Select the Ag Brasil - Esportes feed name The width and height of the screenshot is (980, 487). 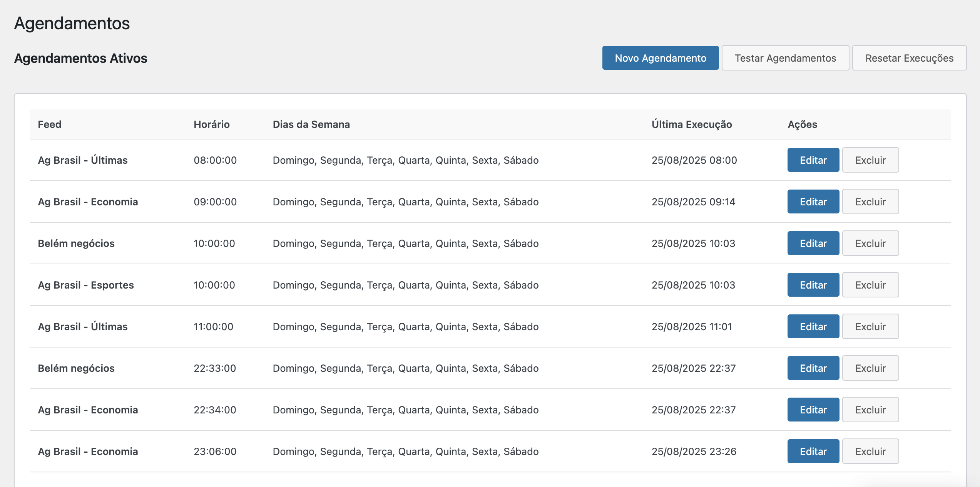[86, 285]
